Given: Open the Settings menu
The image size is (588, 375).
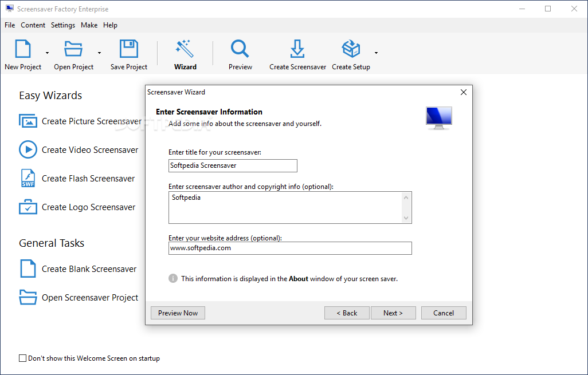Looking at the screenshot, I should click(63, 25).
